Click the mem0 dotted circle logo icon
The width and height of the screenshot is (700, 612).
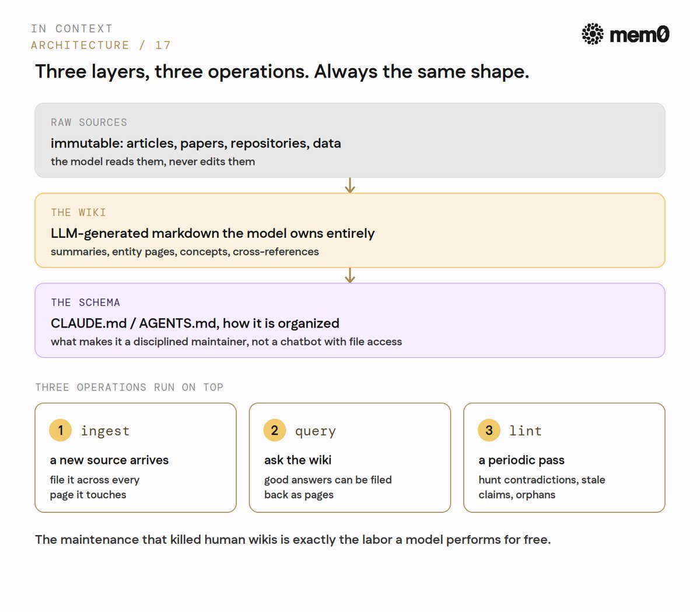593,34
